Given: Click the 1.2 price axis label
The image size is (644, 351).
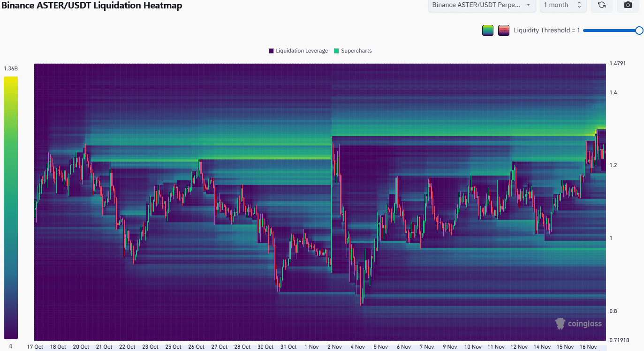Looking at the screenshot, I should coord(614,165).
